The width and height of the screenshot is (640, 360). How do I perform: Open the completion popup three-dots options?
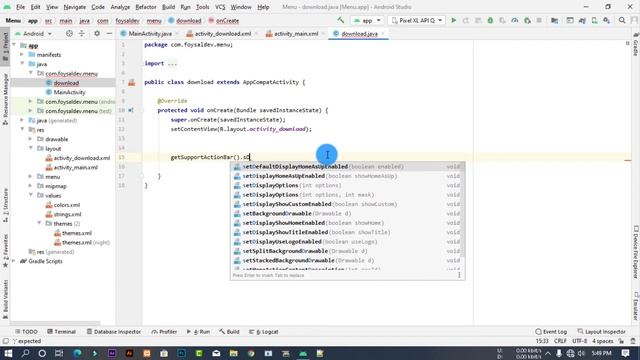pos(459,275)
